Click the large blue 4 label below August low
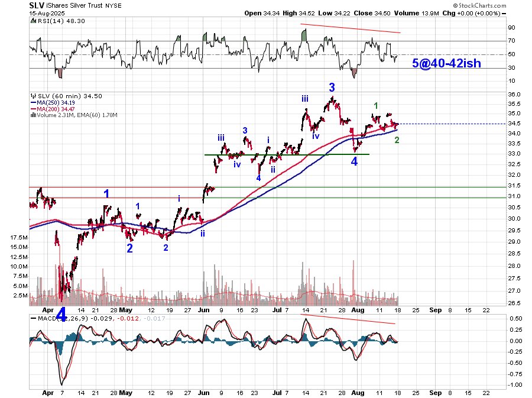The image size is (532, 398). coord(354,161)
